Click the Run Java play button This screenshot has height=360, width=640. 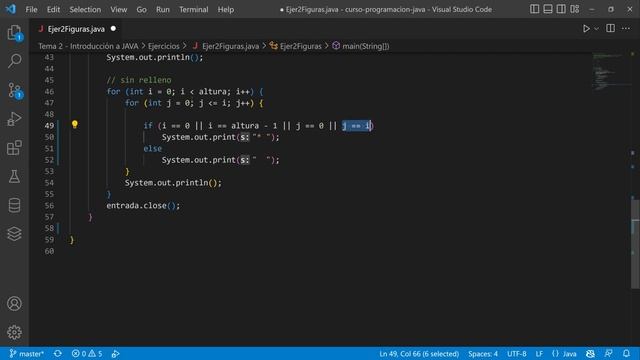586,29
